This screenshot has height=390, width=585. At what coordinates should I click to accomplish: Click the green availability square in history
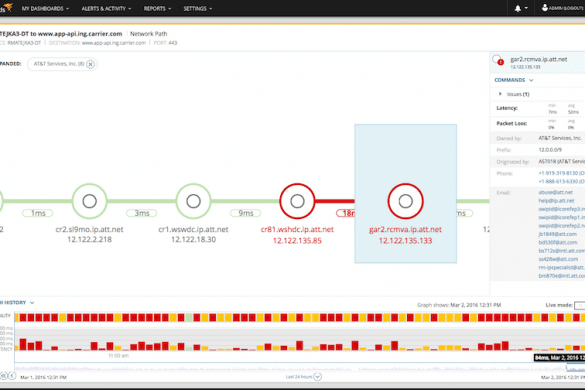tap(189, 318)
